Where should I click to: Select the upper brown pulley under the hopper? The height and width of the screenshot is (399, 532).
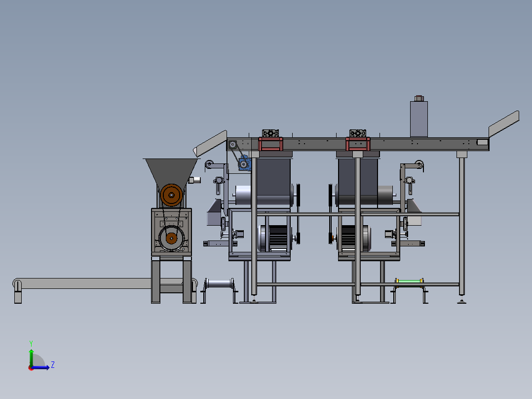171,195
